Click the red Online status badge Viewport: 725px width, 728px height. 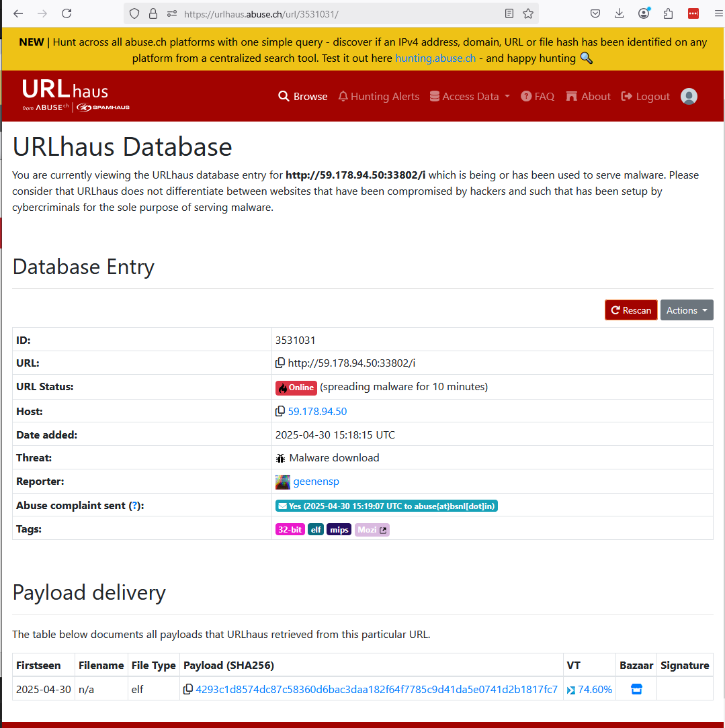[296, 388]
